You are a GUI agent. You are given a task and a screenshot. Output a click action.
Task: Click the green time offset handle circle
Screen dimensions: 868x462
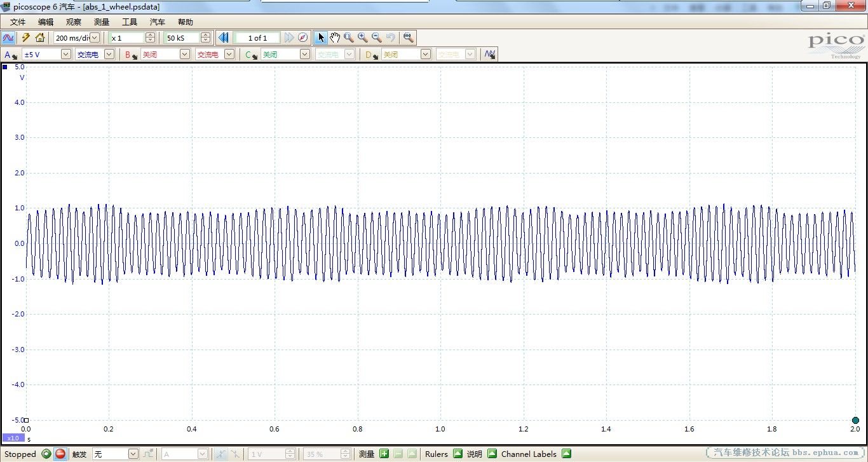pos(855,420)
